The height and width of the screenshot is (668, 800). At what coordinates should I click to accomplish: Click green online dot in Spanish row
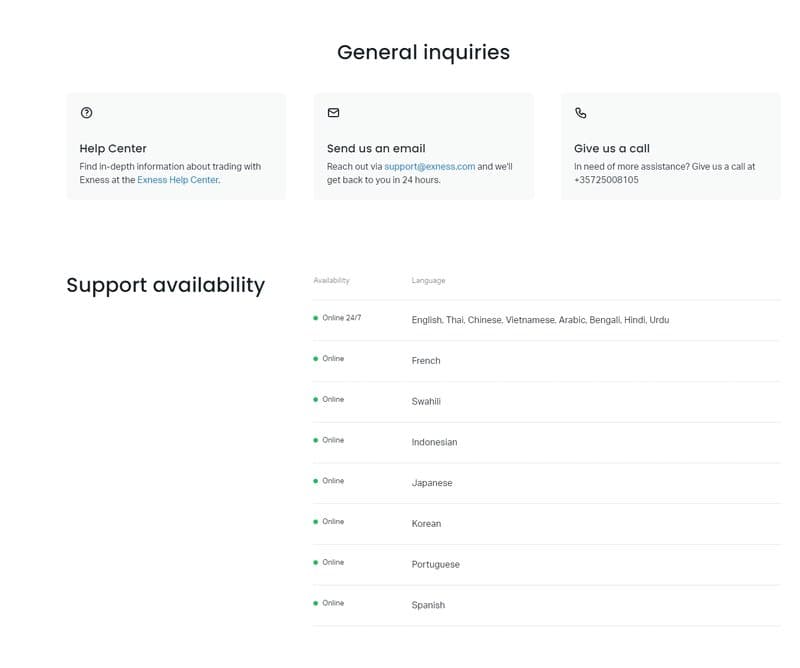[316, 603]
